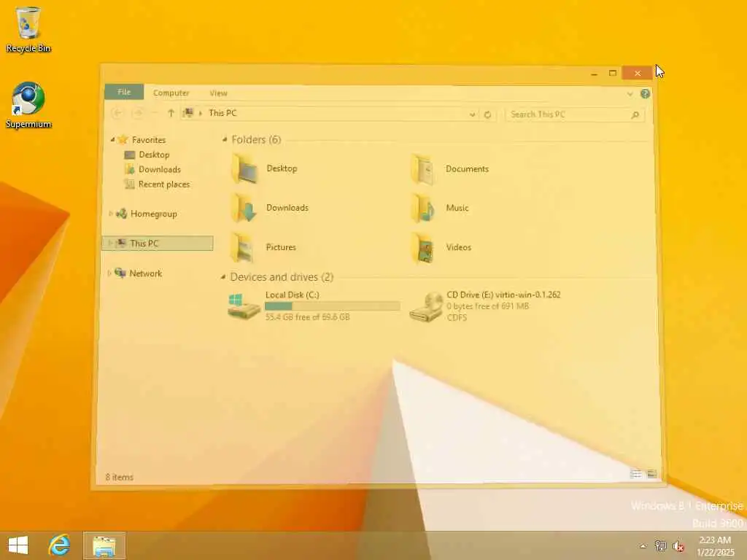Open the Downloads folder icon in Folders
This screenshot has height=560, width=747.
pos(244,208)
